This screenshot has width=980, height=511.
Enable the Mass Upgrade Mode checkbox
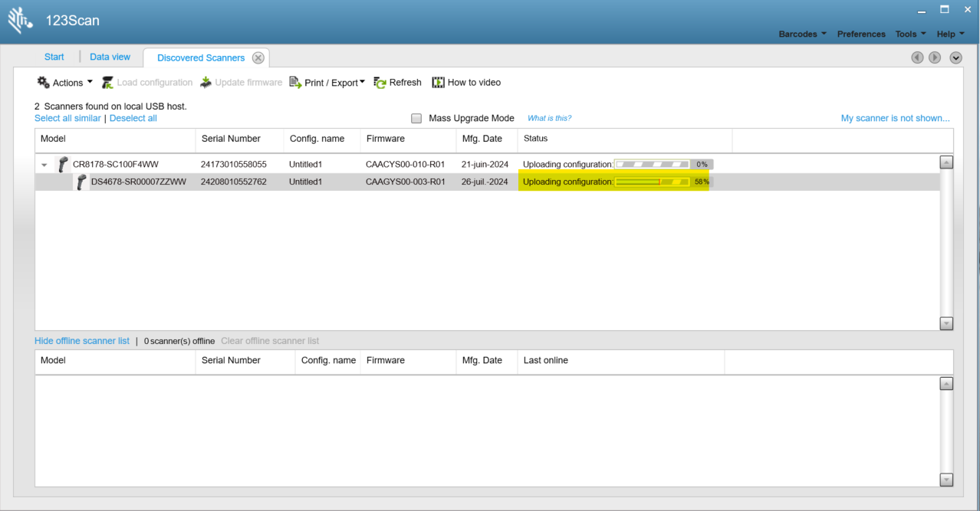tap(416, 119)
